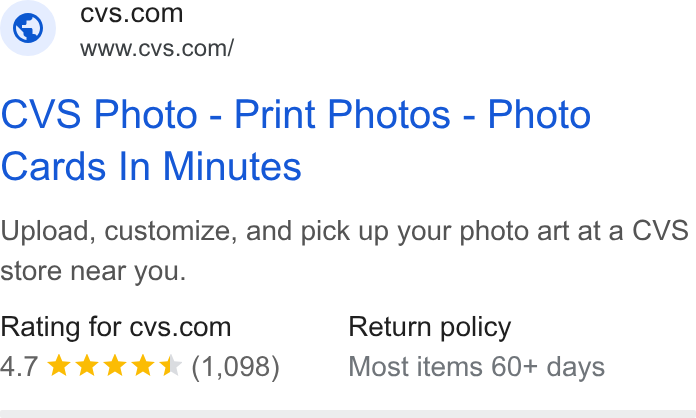Viewport: 696px width, 418px height.
Task: Click the 'store near you.' description text
Action: pos(93,272)
